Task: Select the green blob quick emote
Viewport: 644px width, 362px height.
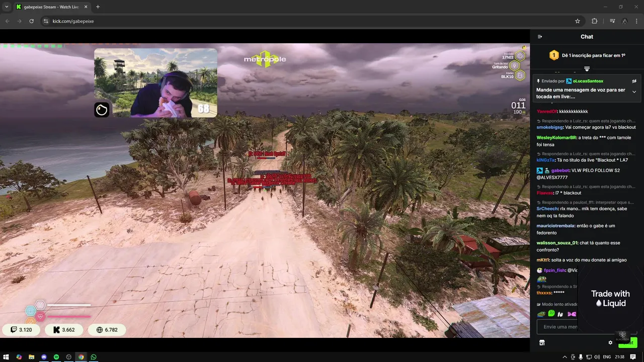Action: [x=551, y=314]
